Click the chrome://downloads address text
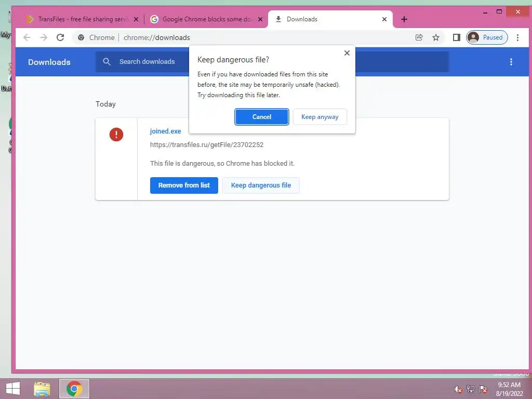 [x=157, y=37]
